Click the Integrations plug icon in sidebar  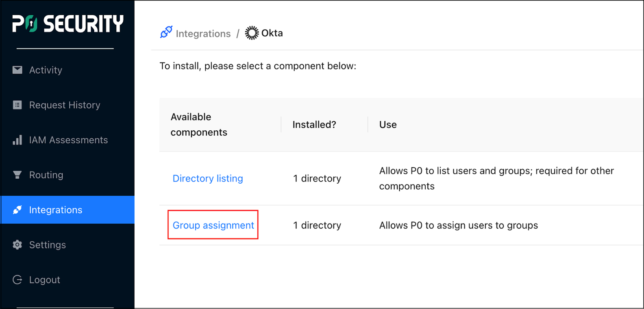[17, 210]
